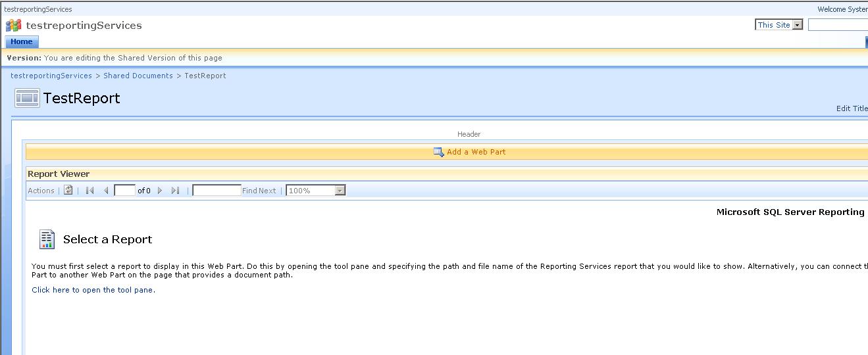Go to the first report page
This screenshot has width=868, height=355.
click(x=90, y=191)
